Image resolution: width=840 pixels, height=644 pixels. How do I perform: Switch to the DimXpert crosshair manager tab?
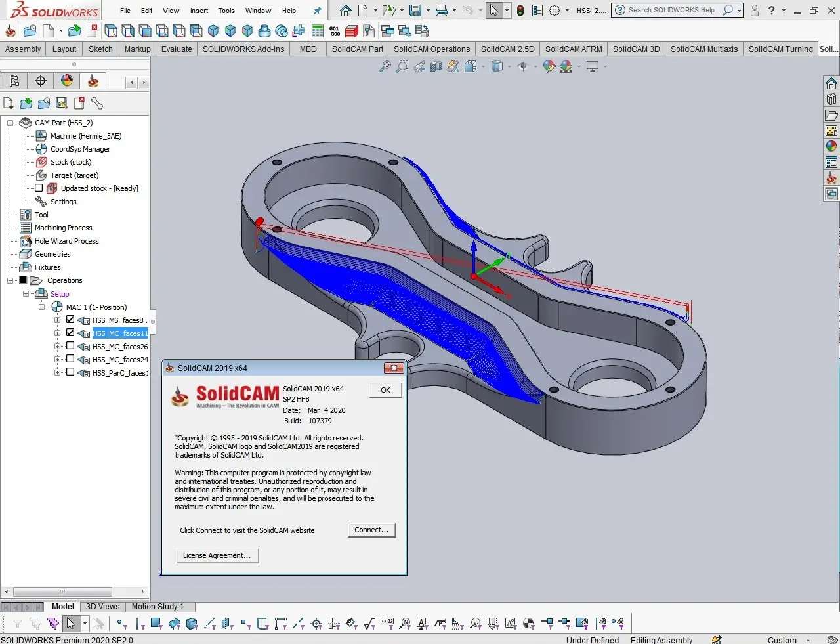click(x=41, y=81)
